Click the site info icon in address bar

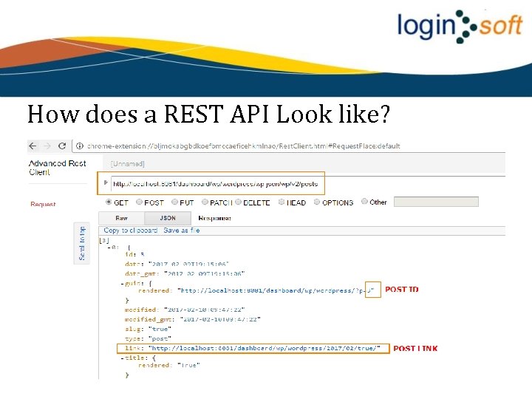(79, 146)
